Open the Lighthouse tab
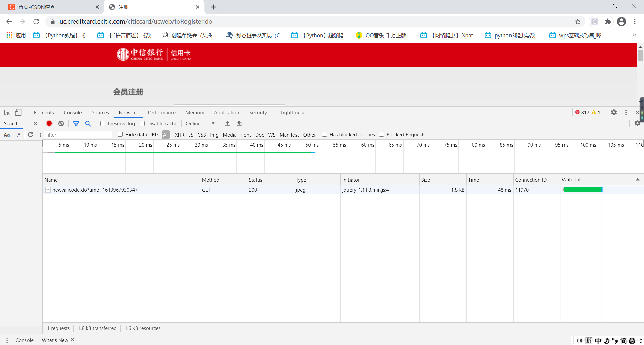Screen dimensions: 644x345 coord(293,113)
